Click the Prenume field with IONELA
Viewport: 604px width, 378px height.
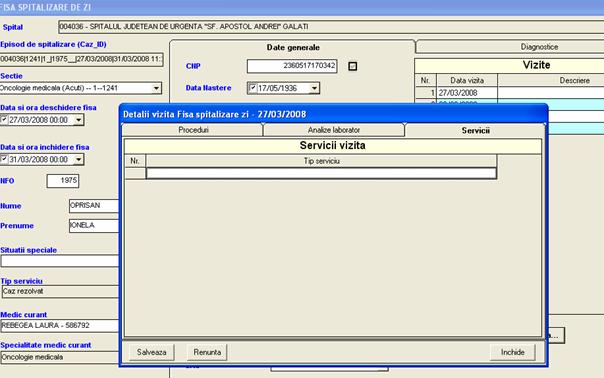[x=94, y=226]
